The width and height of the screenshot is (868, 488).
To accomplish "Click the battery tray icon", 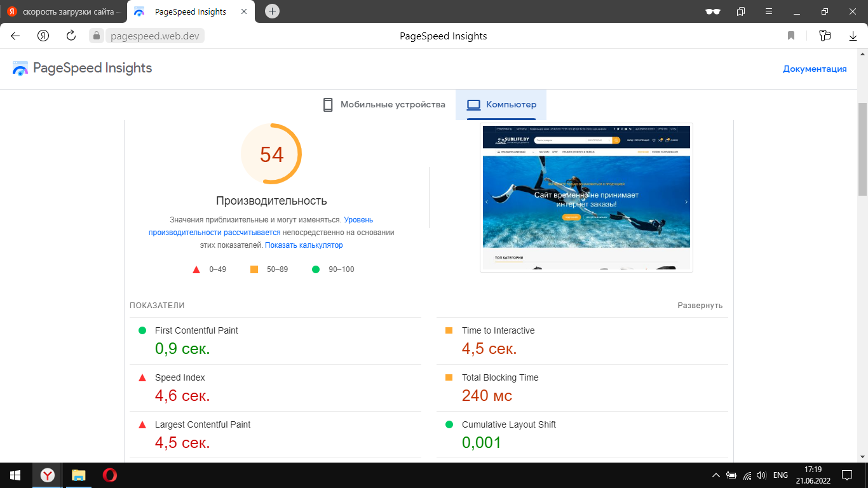I will click(x=731, y=475).
